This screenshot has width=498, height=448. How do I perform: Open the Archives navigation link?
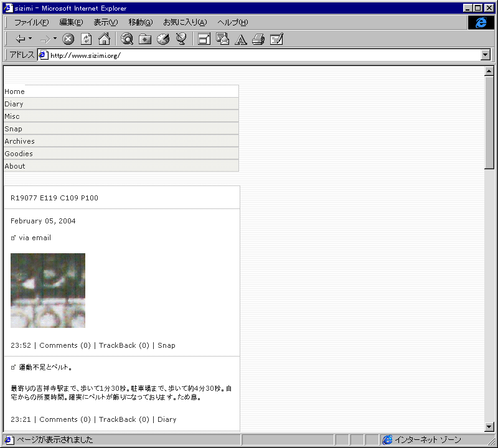19,141
